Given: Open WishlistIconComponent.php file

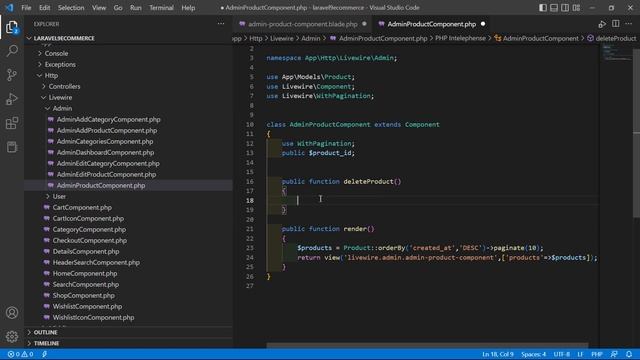Looking at the screenshot, I should (x=93, y=317).
